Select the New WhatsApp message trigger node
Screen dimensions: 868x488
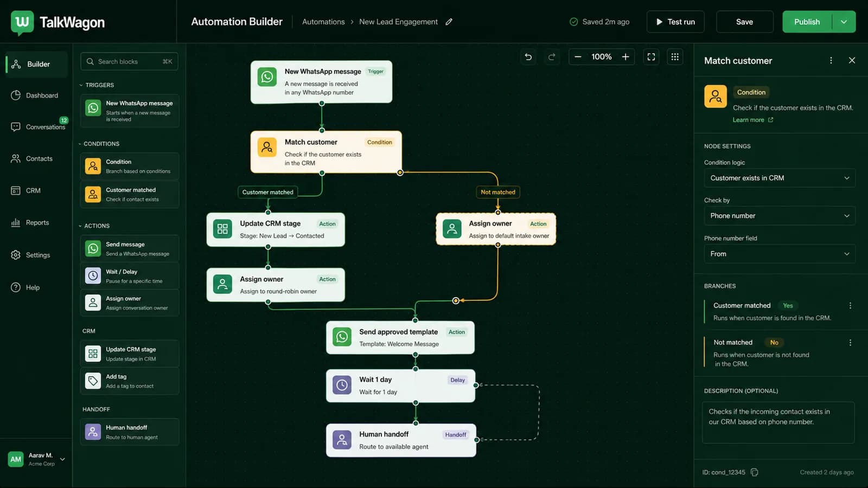[x=321, y=82]
